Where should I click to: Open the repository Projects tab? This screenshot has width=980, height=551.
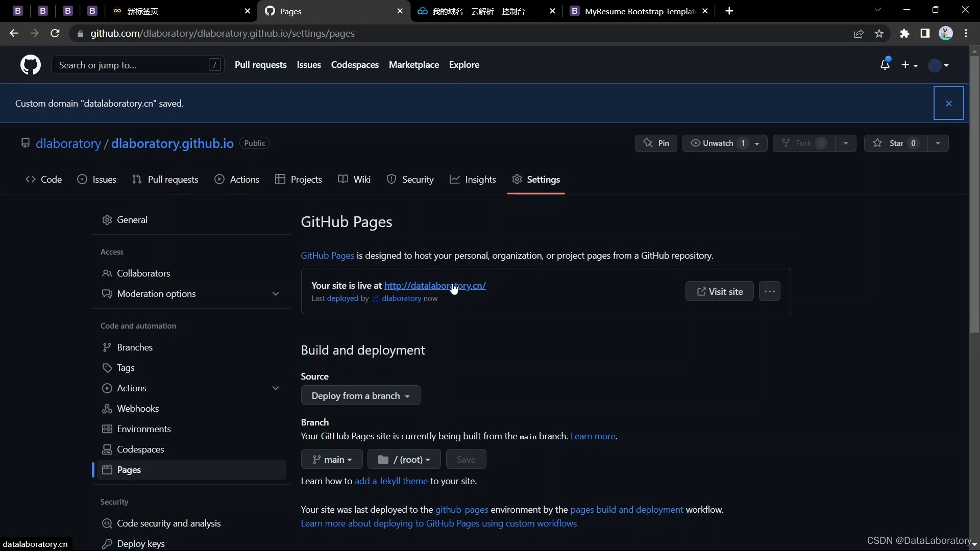point(299,180)
